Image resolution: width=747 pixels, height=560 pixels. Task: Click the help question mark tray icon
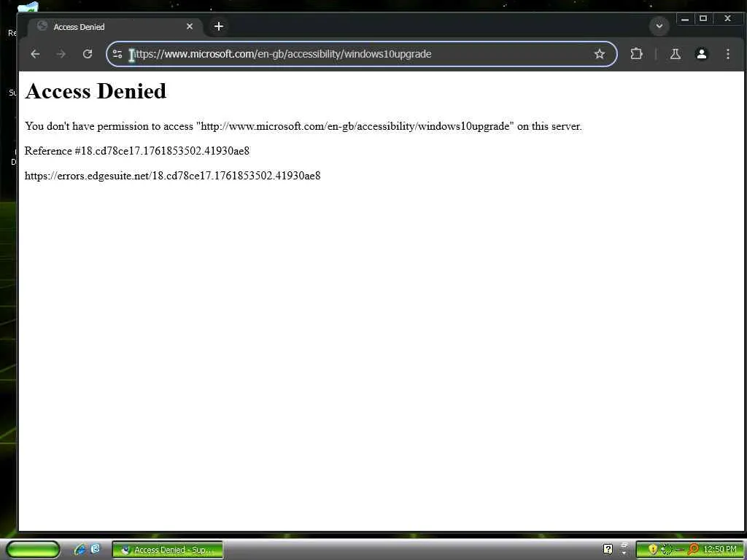608,550
